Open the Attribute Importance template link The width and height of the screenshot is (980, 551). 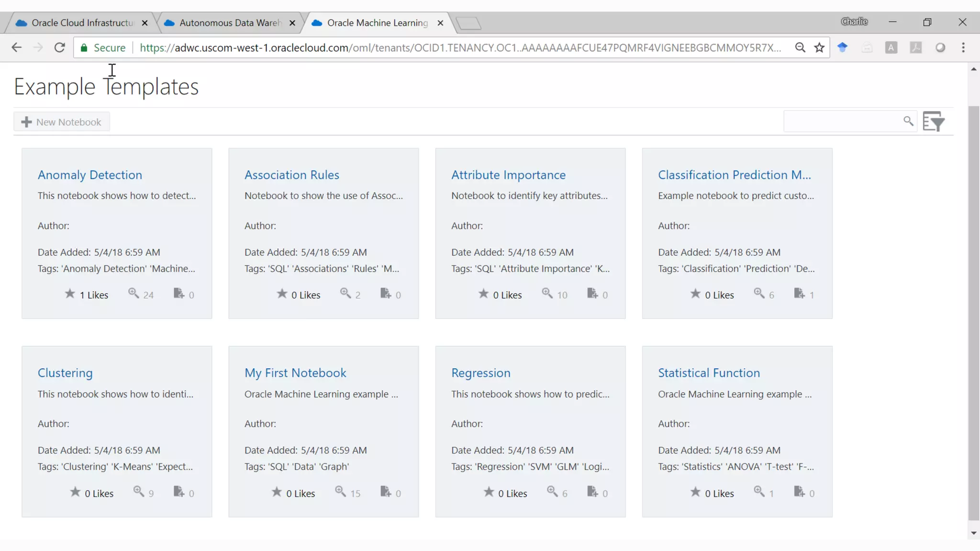point(508,175)
